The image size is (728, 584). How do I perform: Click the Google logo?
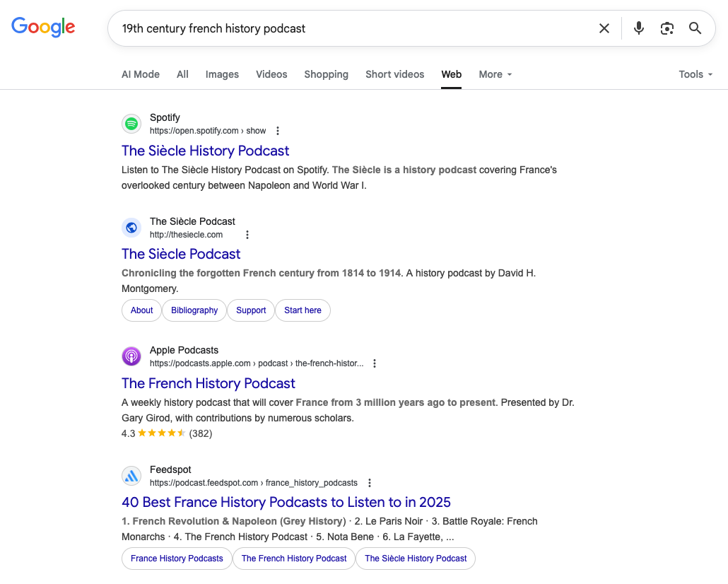43,28
